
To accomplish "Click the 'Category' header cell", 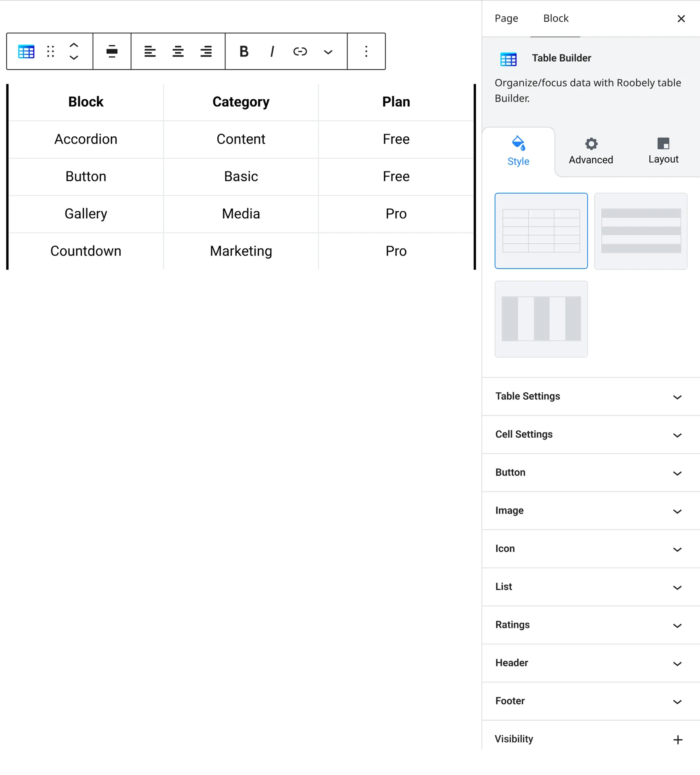I will pyautogui.click(x=241, y=102).
